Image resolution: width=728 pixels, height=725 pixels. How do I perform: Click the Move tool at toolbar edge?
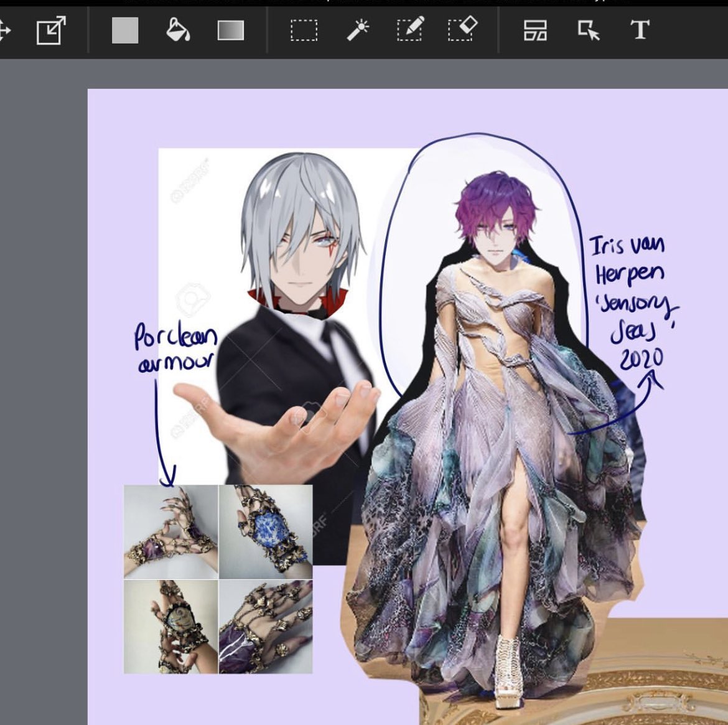pyautogui.click(x=4, y=31)
